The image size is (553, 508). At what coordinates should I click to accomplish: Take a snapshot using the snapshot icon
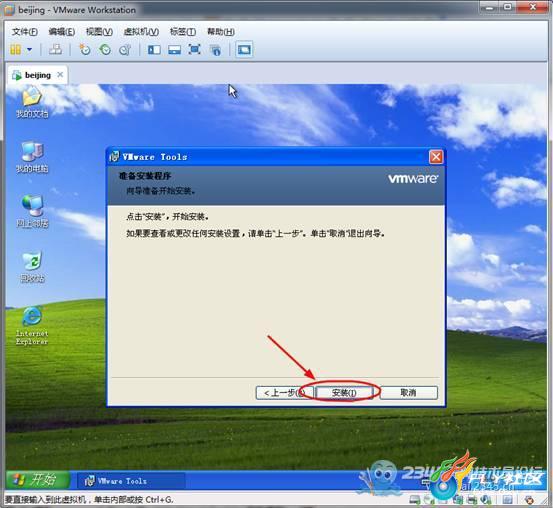pos(85,50)
